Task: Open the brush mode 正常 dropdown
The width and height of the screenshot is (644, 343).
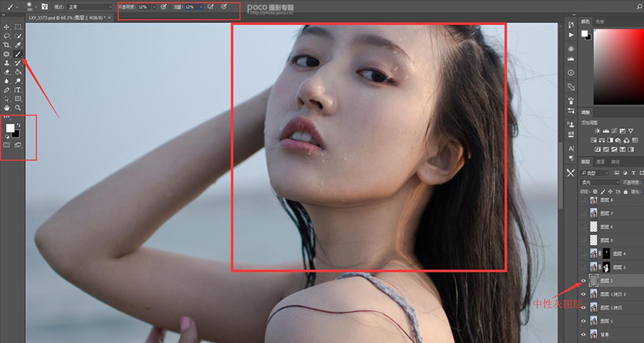Action: click(90, 7)
